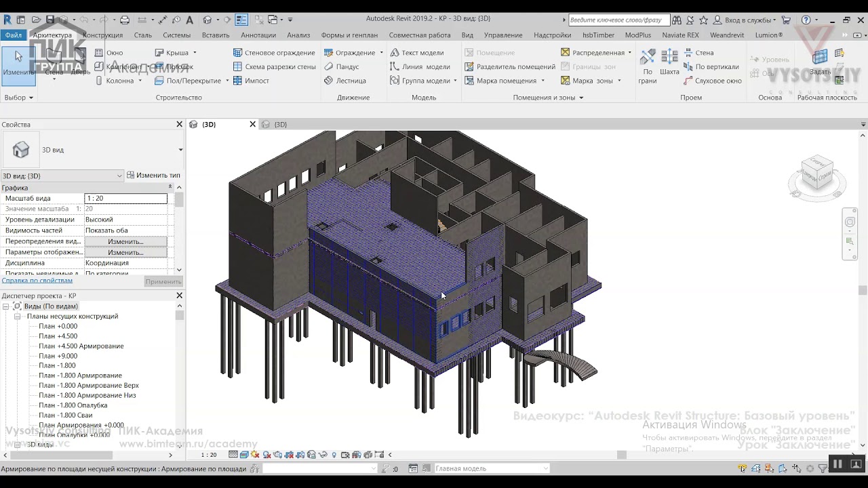Open the Справка по свойствам link

coord(37,281)
